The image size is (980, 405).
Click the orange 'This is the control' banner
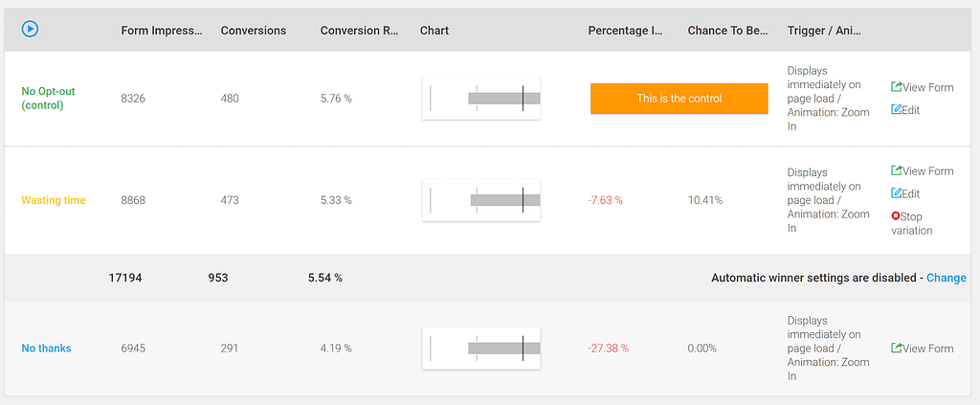point(679,99)
